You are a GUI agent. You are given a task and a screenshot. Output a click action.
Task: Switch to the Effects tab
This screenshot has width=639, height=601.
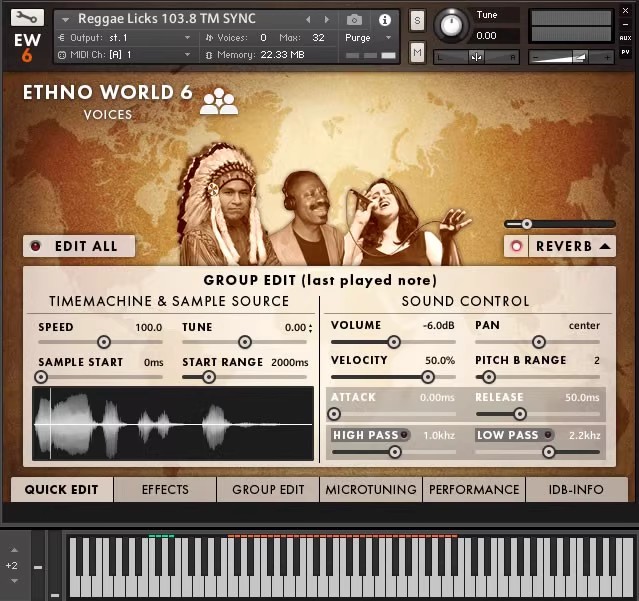165,489
